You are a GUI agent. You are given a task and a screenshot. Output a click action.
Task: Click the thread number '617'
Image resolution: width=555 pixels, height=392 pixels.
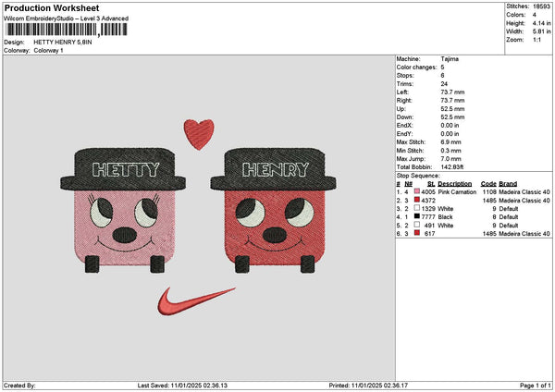[x=430, y=234]
